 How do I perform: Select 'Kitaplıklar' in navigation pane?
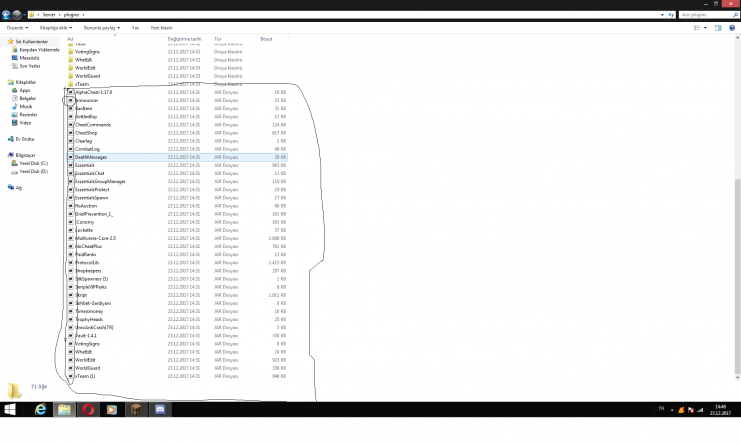[x=26, y=82]
